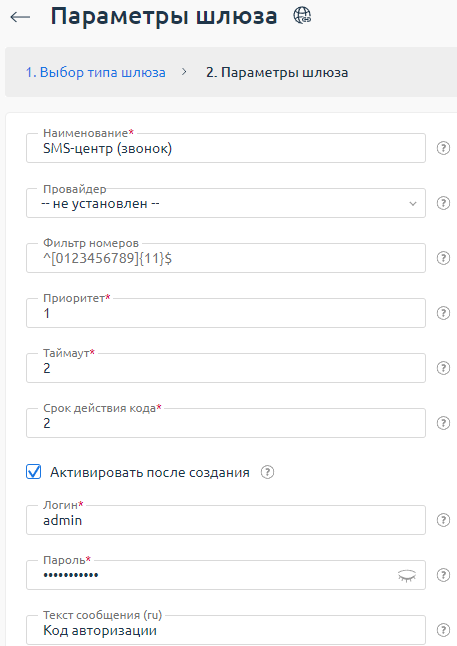Uncheck Активировать после создания checkbox
This screenshot has width=457, height=646.
point(33,472)
